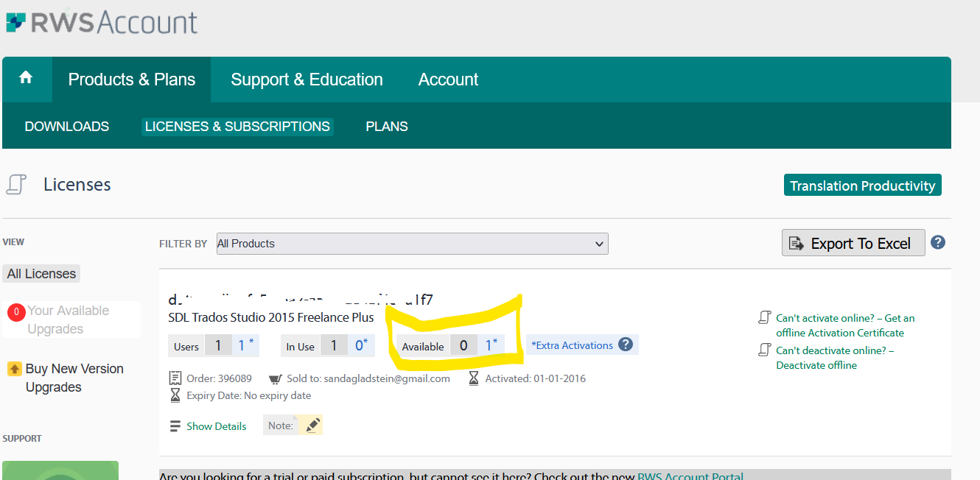Click the In Use count 1

[x=333, y=345]
